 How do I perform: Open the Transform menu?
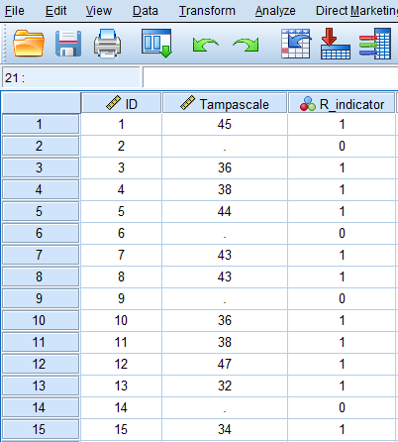(x=207, y=11)
